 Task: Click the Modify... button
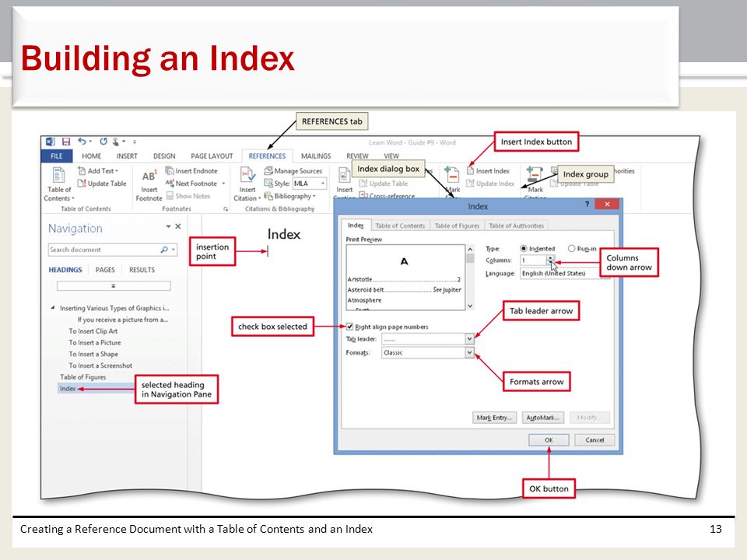point(589,418)
